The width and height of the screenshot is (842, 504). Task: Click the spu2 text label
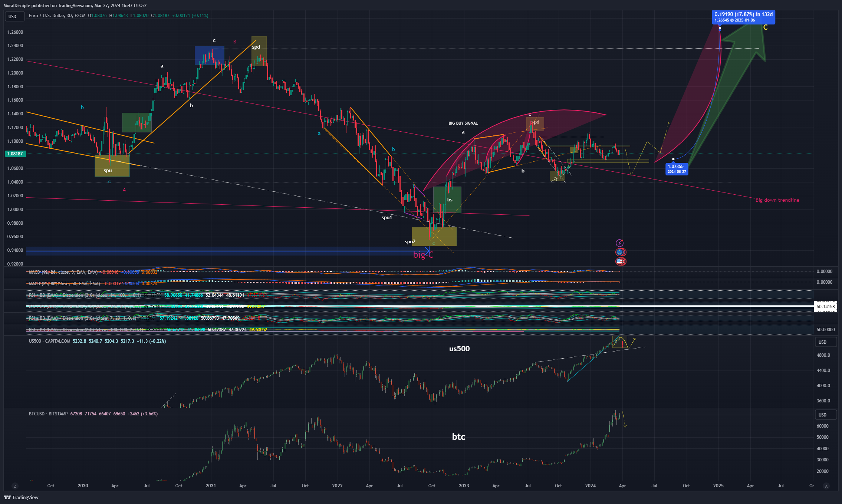click(x=410, y=242)
